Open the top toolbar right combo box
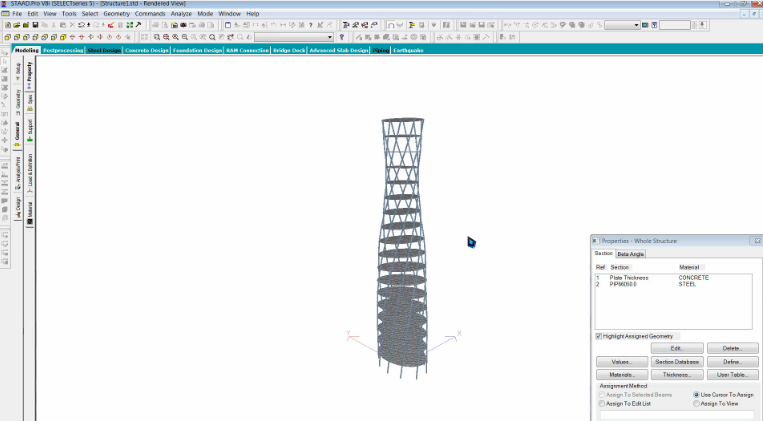Image resolution: width=763 pixels, height=421 pixels. click(x=622, y=25)
